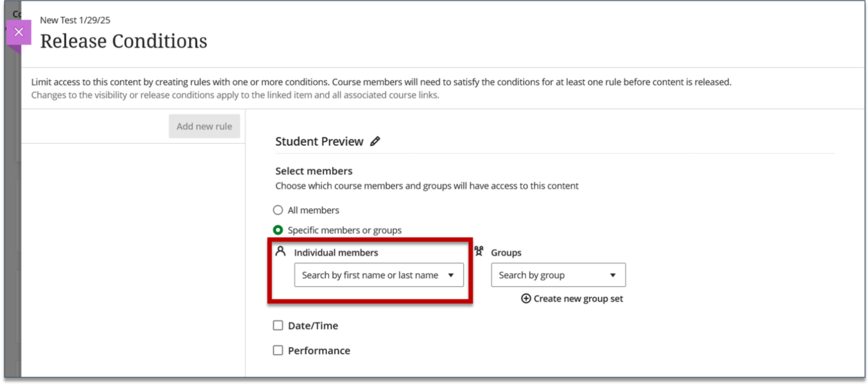Click the Search by first name field
This screenshot has width=868, height=385.
[x=370, y=275]
